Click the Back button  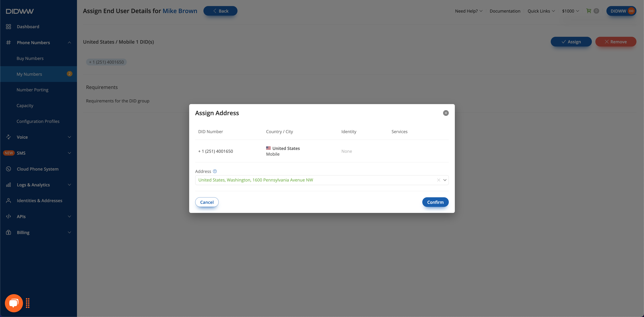[220, 11]
